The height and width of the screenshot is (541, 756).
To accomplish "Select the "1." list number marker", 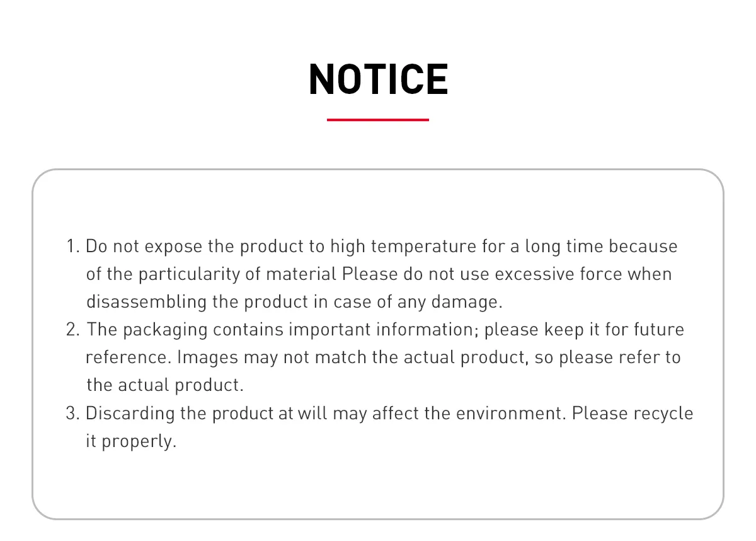I will click(72, 246).
